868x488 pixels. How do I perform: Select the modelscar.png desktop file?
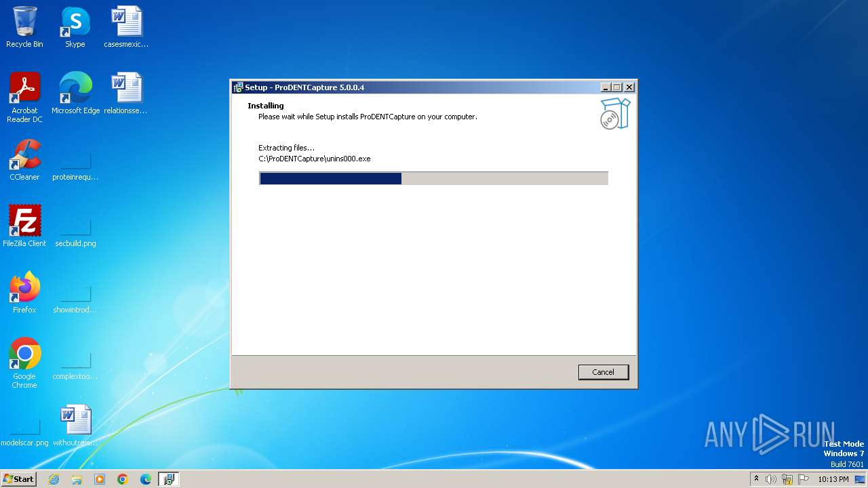click(24, 432)
